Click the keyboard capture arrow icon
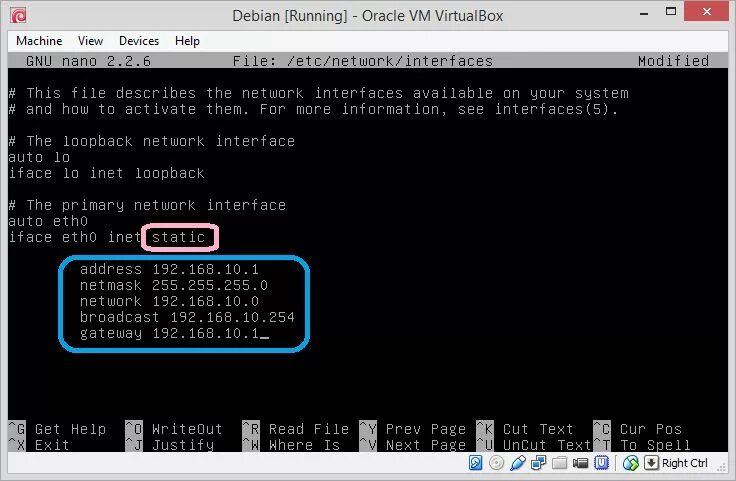This screenshot has height=481, width=736. [651, 463]
